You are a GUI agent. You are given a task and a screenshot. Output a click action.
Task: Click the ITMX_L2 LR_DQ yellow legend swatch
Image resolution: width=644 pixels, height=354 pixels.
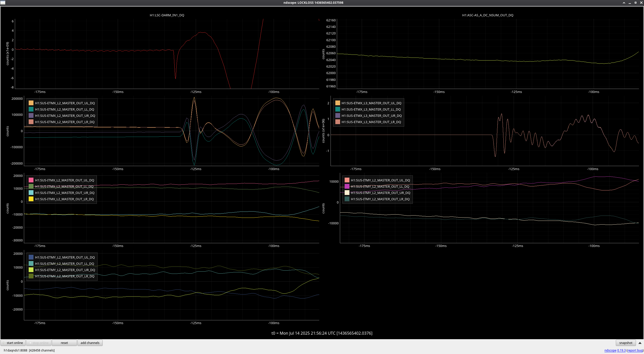31,199
